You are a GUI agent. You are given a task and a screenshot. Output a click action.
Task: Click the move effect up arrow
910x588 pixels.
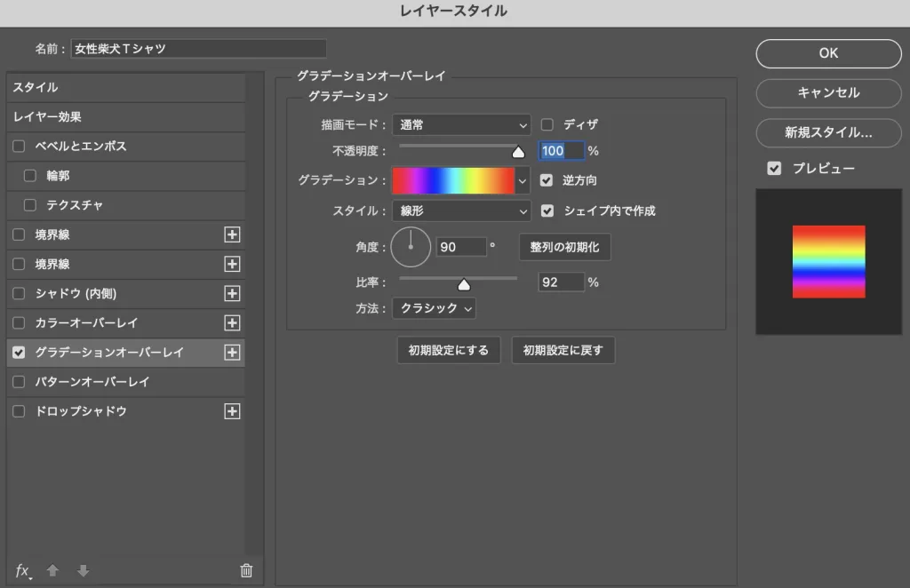pyautogui.click(x=52, y=570)
